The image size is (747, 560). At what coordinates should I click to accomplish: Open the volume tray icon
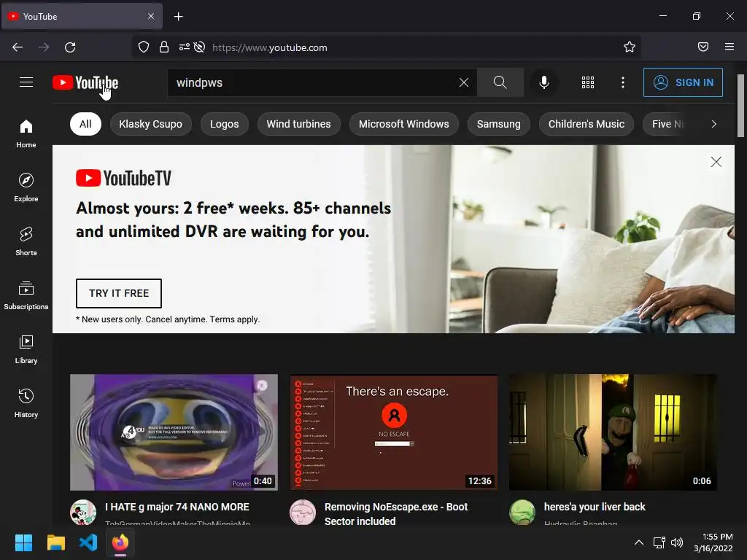click(676, 542)
